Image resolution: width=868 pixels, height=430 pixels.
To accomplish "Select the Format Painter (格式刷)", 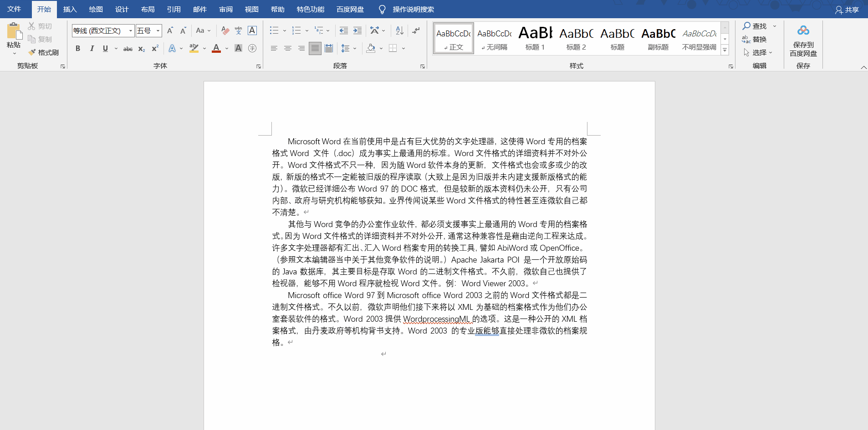I will 44,52.
